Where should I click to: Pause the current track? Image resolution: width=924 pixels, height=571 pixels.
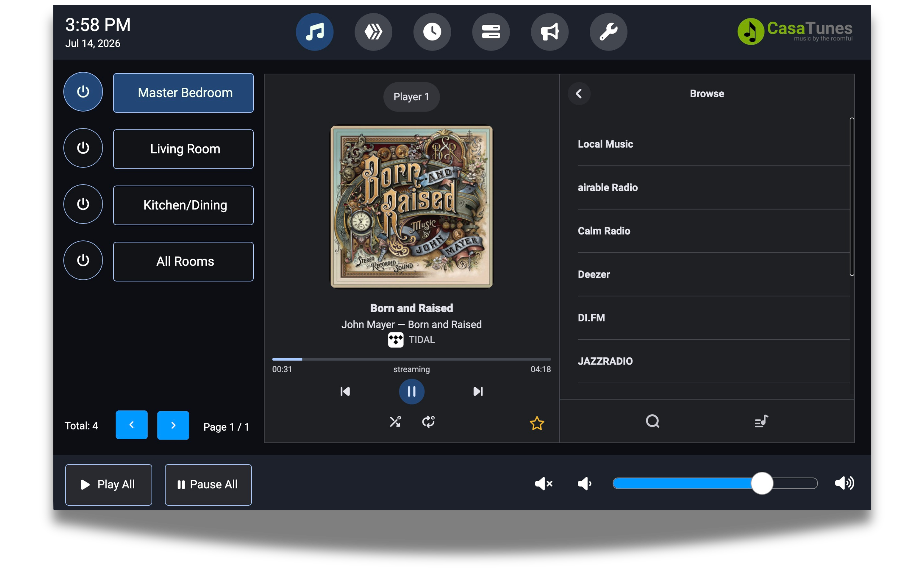pyautogui.click(x=411, y=392)
